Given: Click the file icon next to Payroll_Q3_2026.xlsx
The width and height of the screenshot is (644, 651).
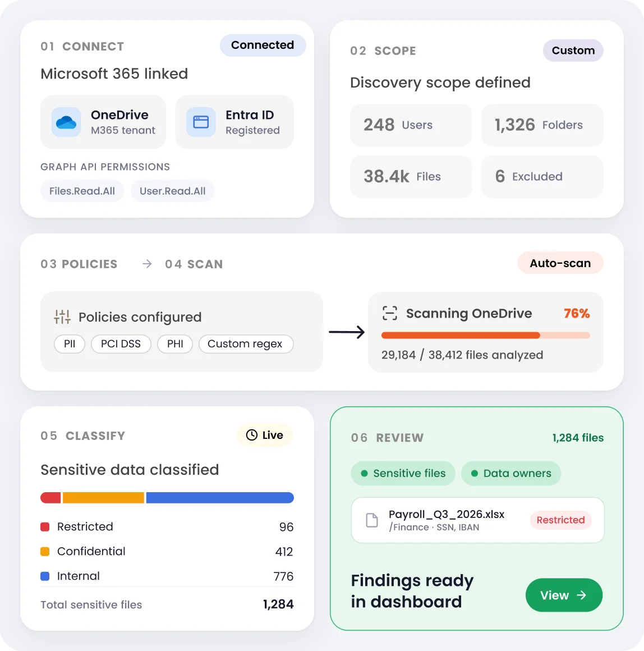Looking at the screenshot, I should tap(372, 520).
